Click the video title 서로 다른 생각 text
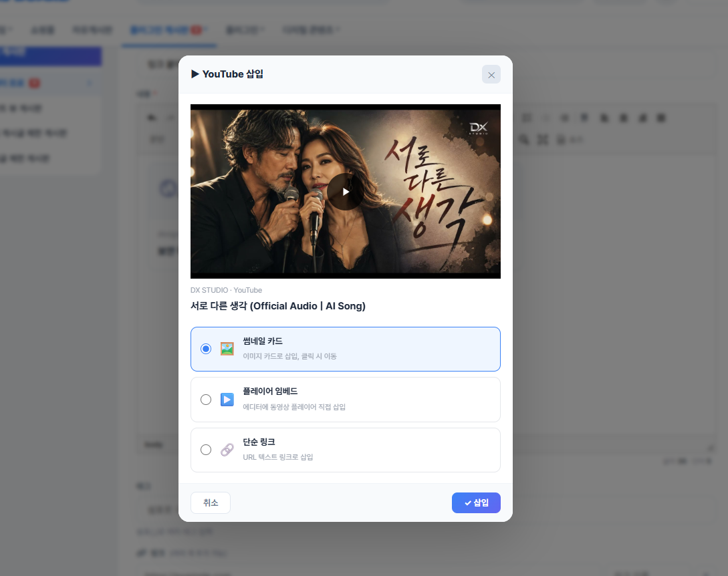The height and width of the screenshot is (576, 728). pos(277,306)
